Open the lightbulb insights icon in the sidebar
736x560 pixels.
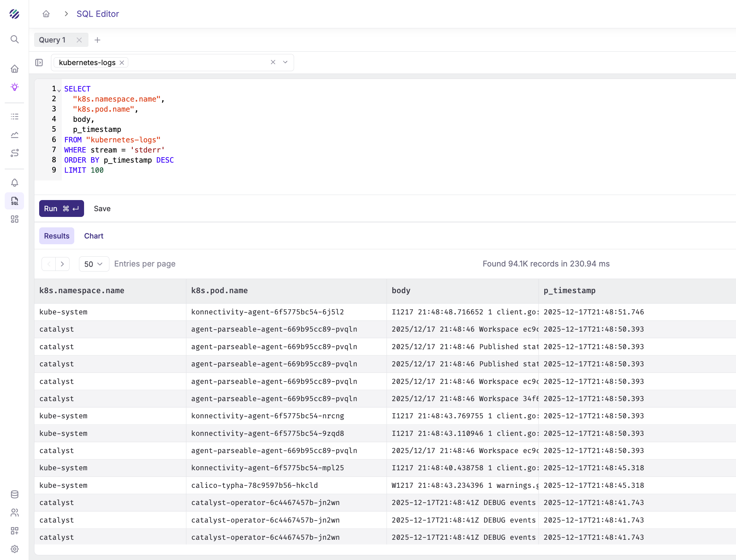pyautogui.click(x=15, y=87)
